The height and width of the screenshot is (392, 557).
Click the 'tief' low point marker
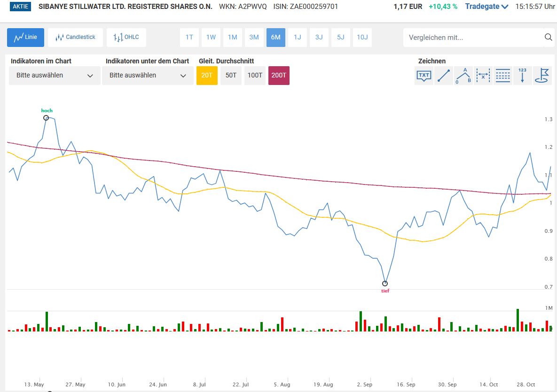[385, 284]
